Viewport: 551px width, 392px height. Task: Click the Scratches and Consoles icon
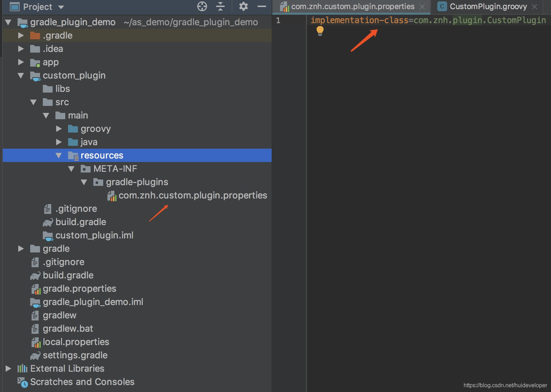(22, 382)
